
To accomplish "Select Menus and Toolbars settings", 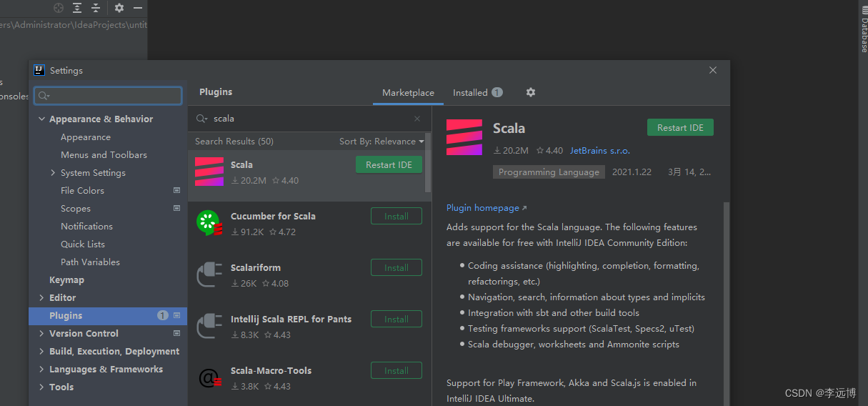I will coord(104,154).
